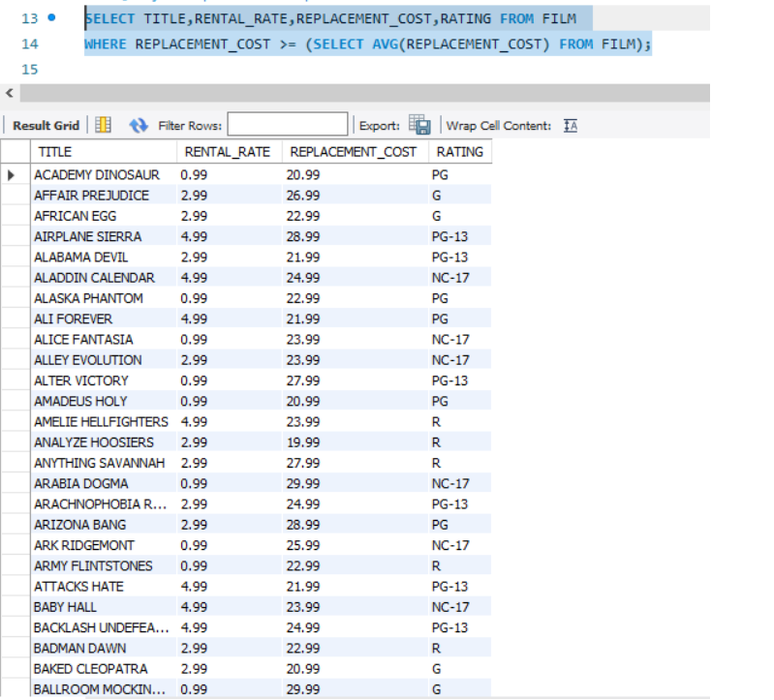This screenshot has width=774, height=700.
Task: Select the ALABAMA DEVIL title cell
Action: (104, 257)
